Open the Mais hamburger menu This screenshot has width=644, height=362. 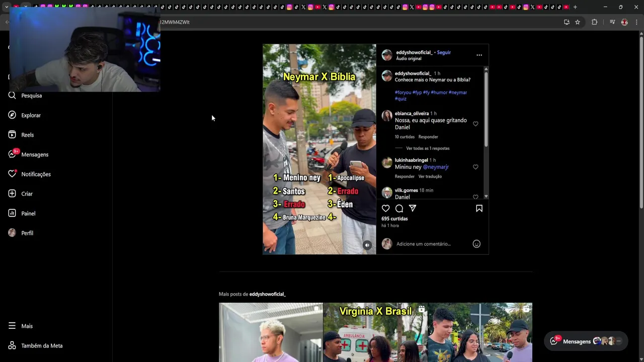point(12,326)
